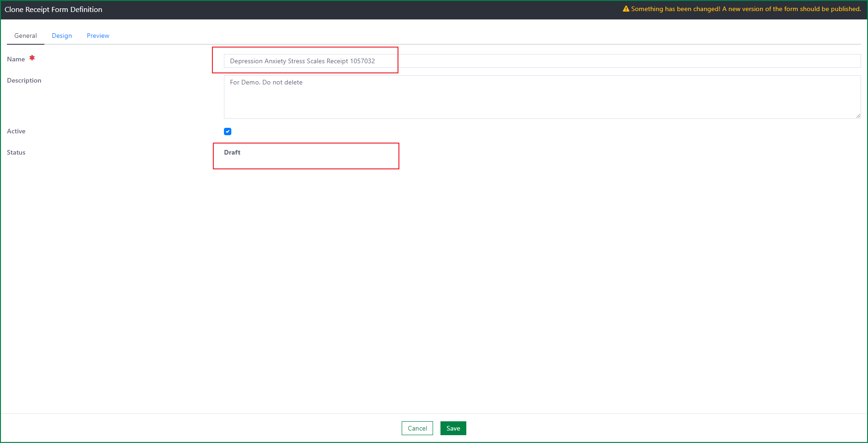Click the red required asterisk by Name
Viewport: 868px width, 443px height.
click(x=32, y=58)
